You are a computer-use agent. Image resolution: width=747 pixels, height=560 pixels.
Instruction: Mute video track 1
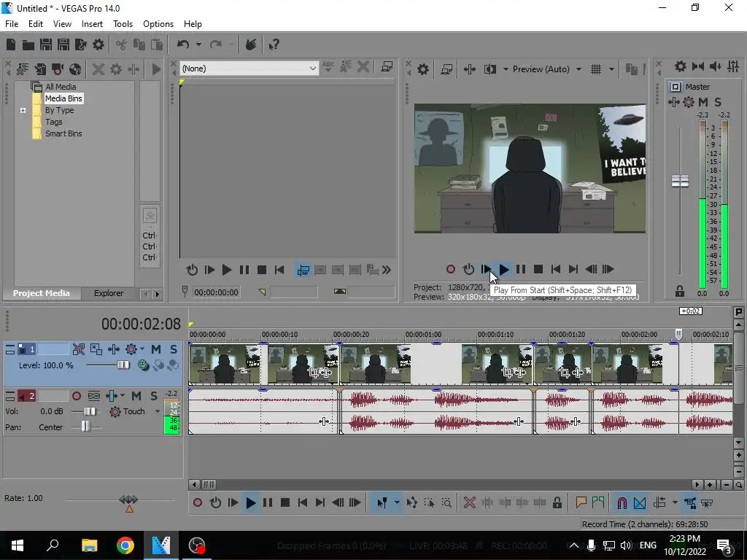coord(156,349)
